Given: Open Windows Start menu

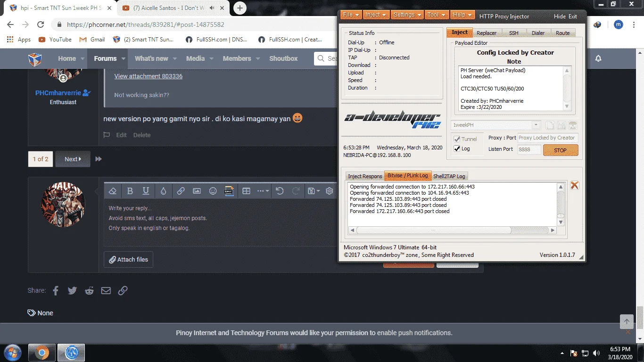Looking at the screenshot, I should coord(13,353).
